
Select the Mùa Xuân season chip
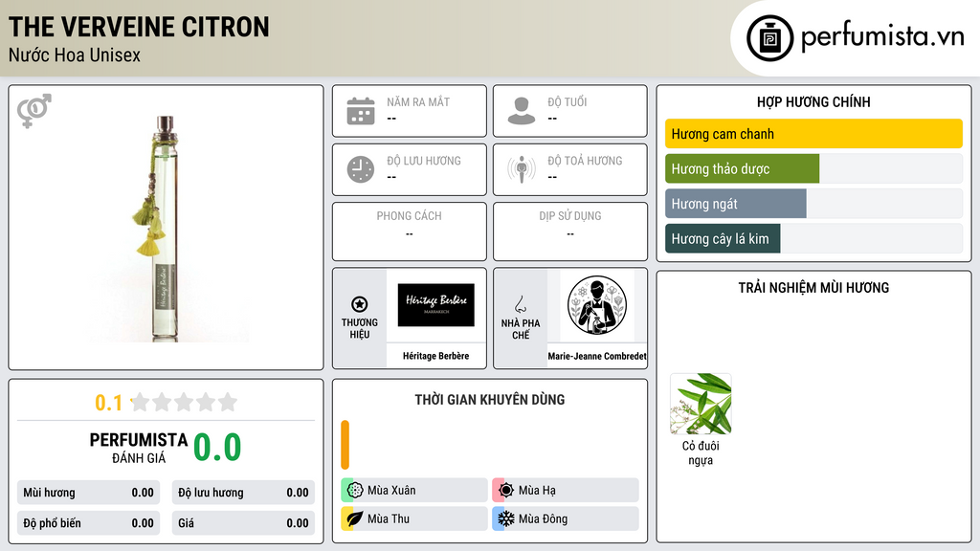coord(414,491)
